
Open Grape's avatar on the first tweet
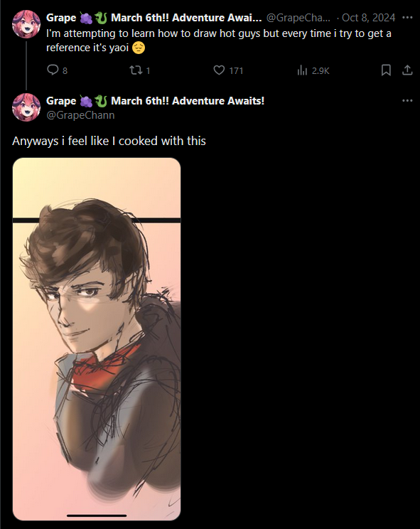[26, 24]
